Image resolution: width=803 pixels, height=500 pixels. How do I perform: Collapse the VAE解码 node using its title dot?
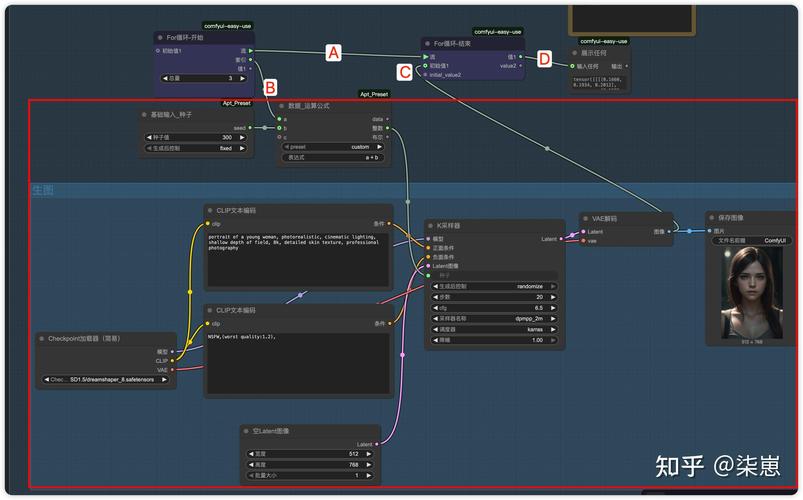(586, 219)
